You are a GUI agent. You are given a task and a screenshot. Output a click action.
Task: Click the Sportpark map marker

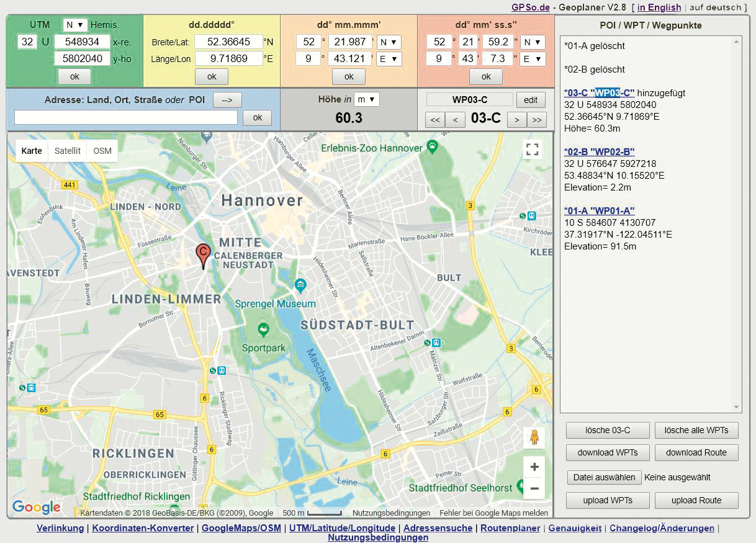point(264,330)
